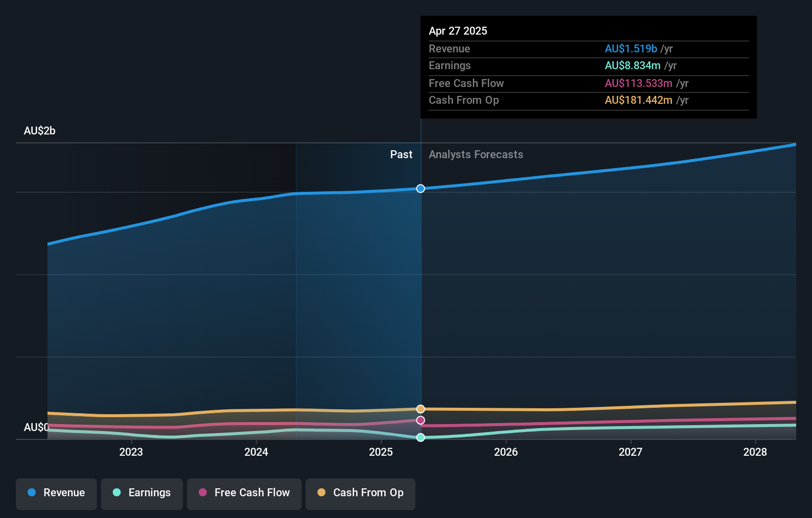
Task: Click the pink Free Cash Flow legend dot icon
Action: 202,493
